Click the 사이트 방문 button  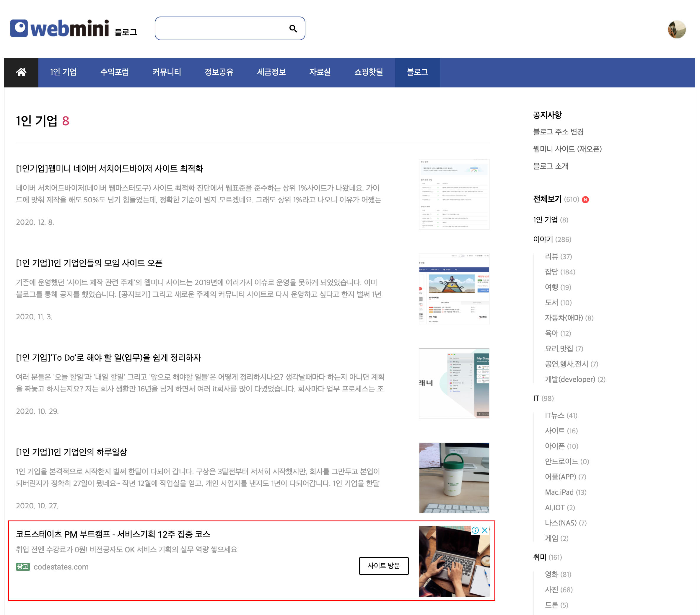click(x=384, y=566)
